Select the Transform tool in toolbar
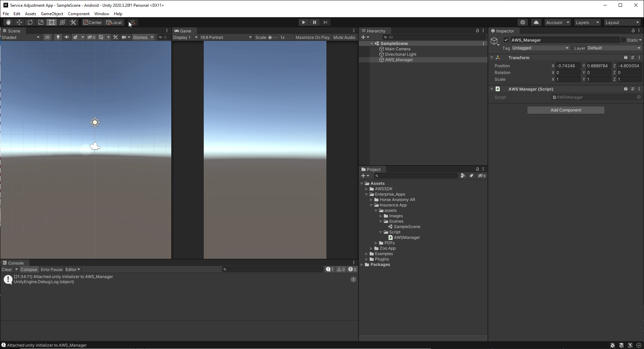This screenshot has height=349, width=644. (x=63, y=22)
